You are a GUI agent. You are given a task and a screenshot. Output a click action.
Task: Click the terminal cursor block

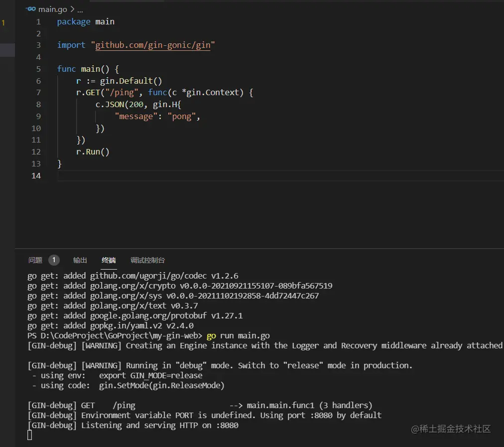click(x=29, y=435)
